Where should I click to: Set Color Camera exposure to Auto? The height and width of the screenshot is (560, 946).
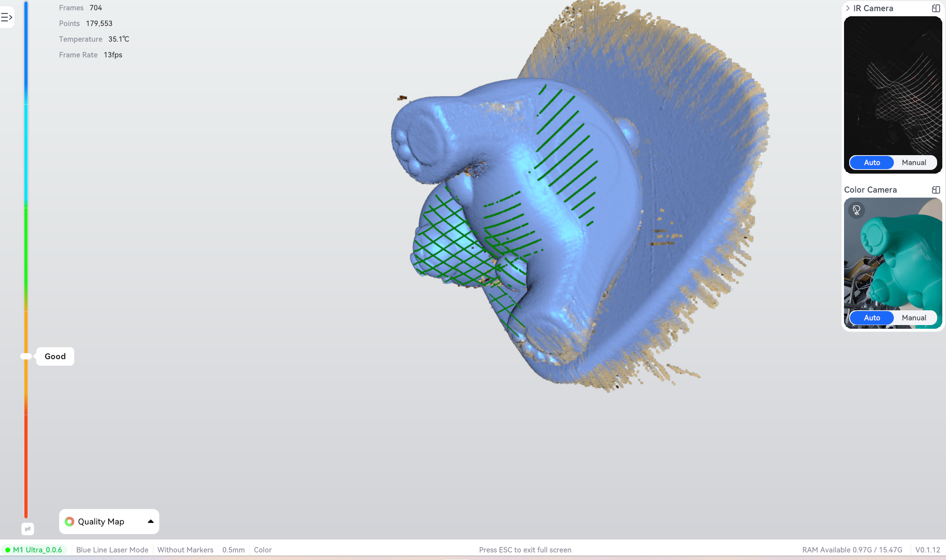coord(872,318)
